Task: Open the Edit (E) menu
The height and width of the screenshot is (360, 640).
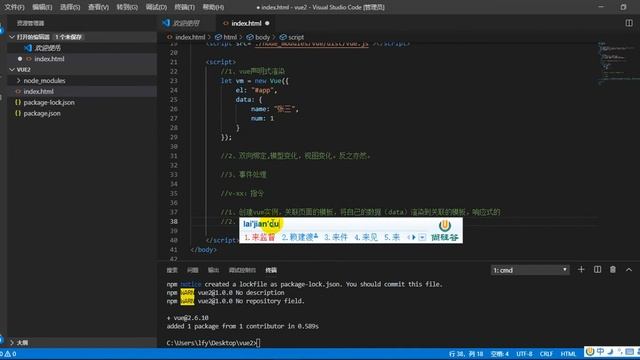Action: pos(42,7)
